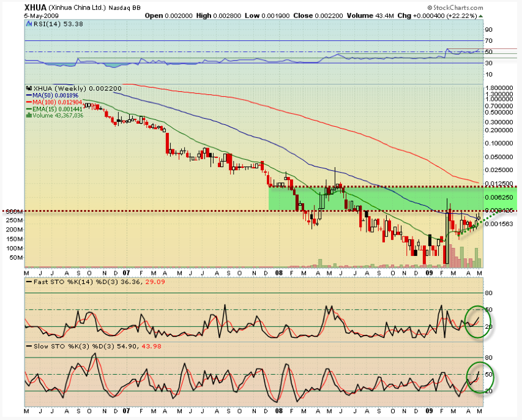Select the red MA(100) legend line swatch
Image resolution: width=522 pixels, height=420 pixels.
point(29,102)
